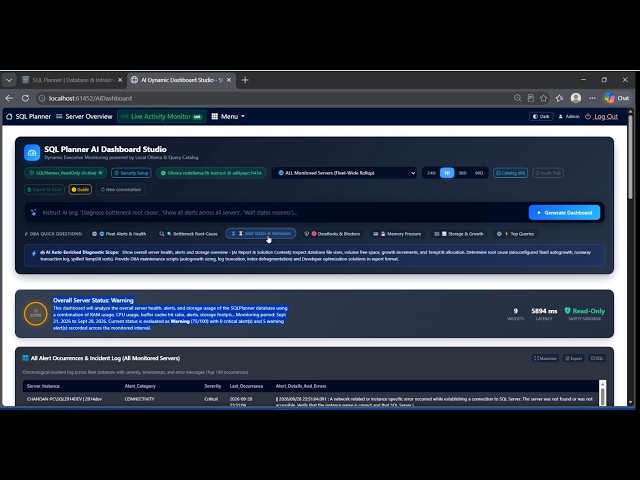The width and height of the screenshot is (640, 480).
Task: Click the SQLPlanner_ReadOnly (Active) badge
Action: click(x=65, y=173)
